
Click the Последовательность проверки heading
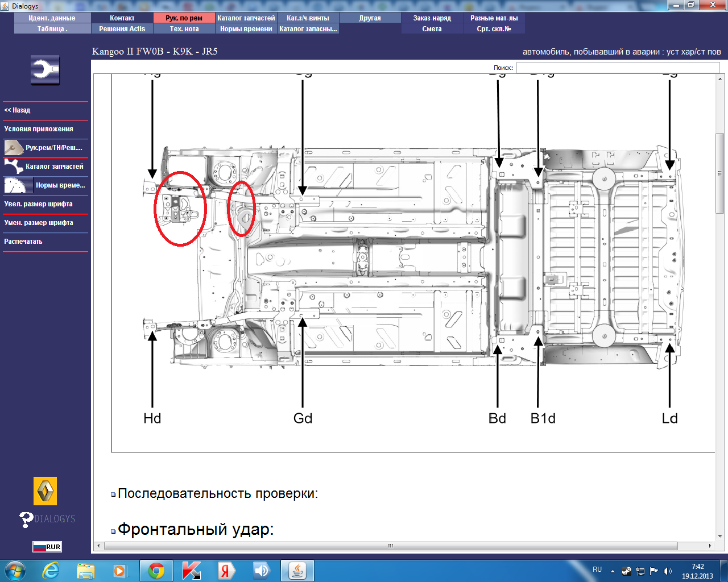coord(218,493)
